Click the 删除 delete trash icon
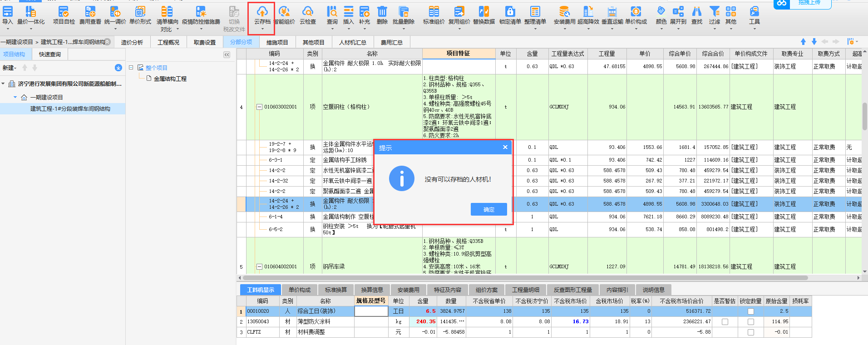868x345 pixels. pyautogui.click(x=382, y=11)
